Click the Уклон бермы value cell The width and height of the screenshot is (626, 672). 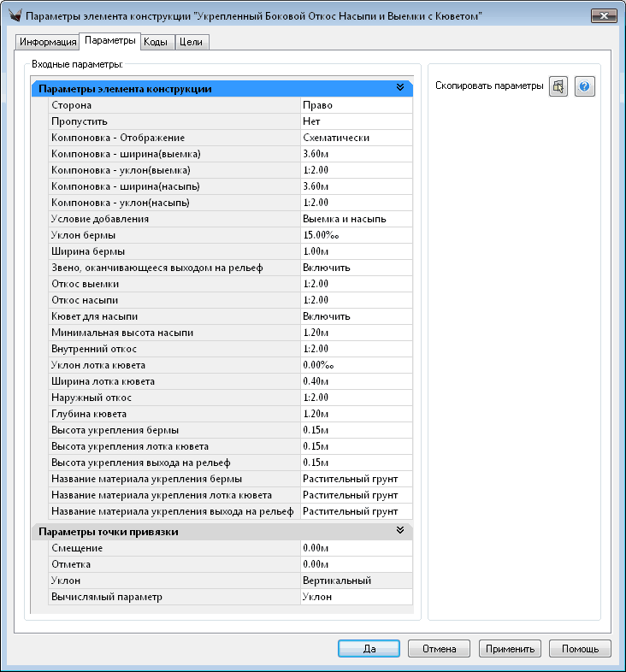[355, 235]
